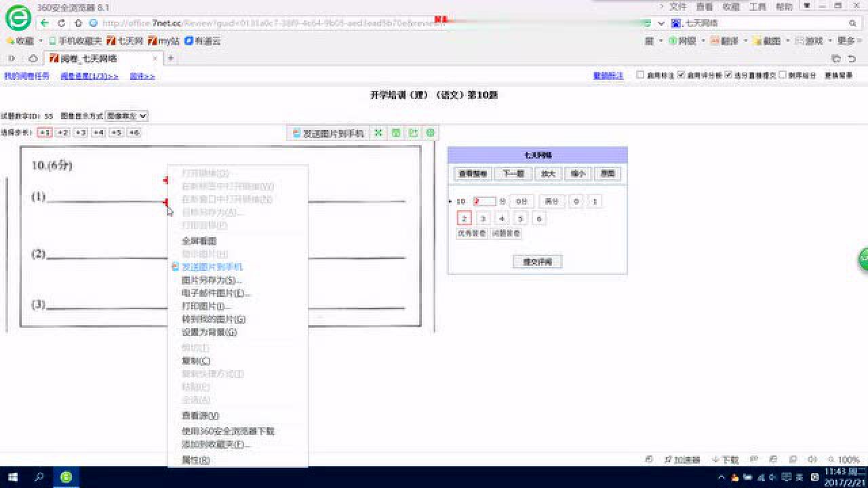Select the +1 step value

[x=45, y=133]
